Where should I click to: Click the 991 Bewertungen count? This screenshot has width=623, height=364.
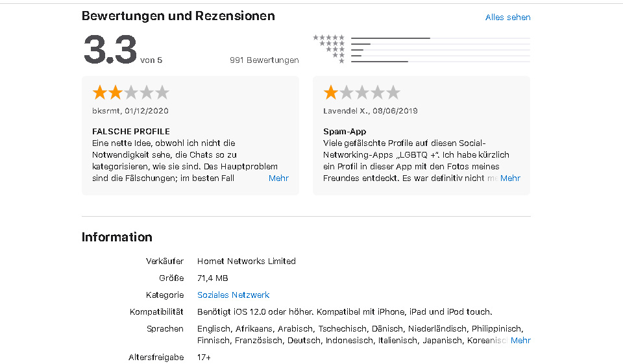[264, 60]
